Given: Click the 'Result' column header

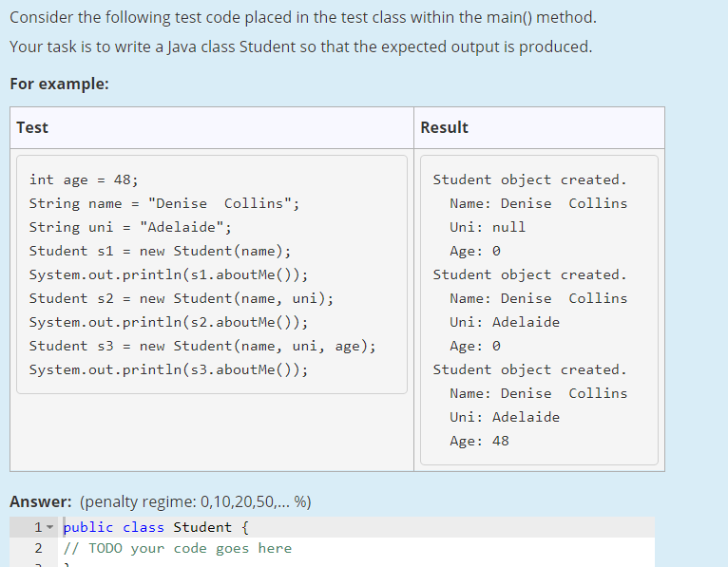Looking at the screenshot, I should click(x=444, y=127).
